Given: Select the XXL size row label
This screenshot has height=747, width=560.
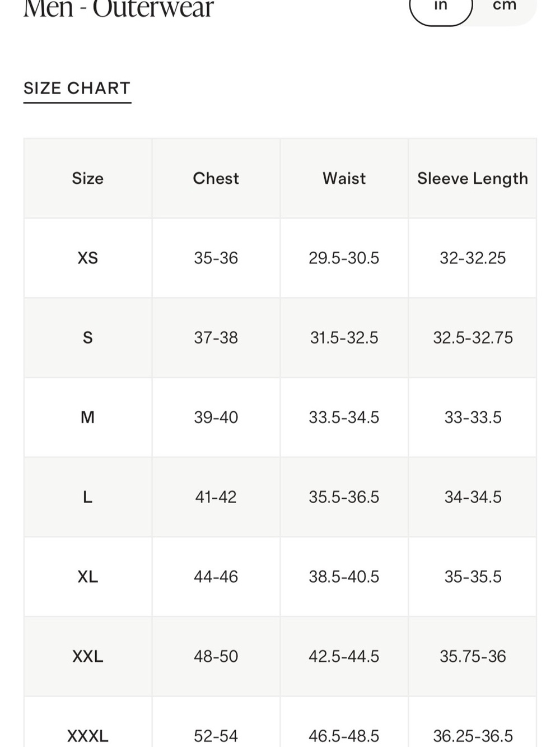Looking at the screenshot, I should coord(88,656).
